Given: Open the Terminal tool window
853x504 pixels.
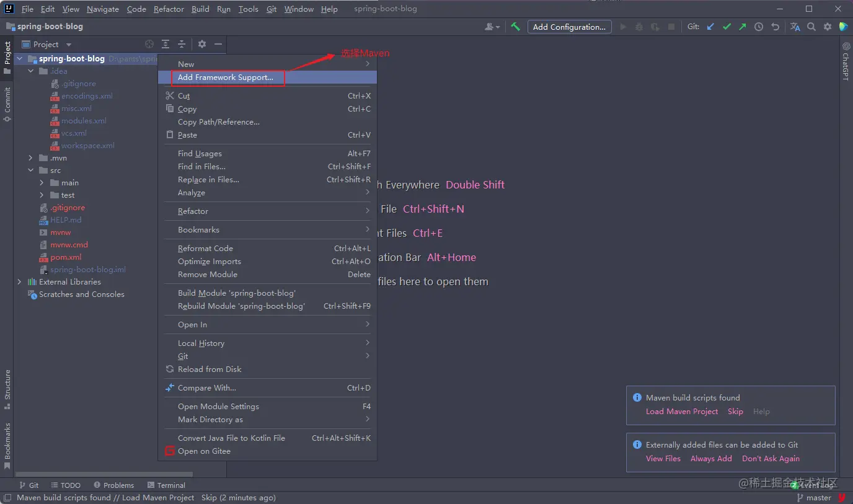Looking at the screenshot, I should pos(167,485).
